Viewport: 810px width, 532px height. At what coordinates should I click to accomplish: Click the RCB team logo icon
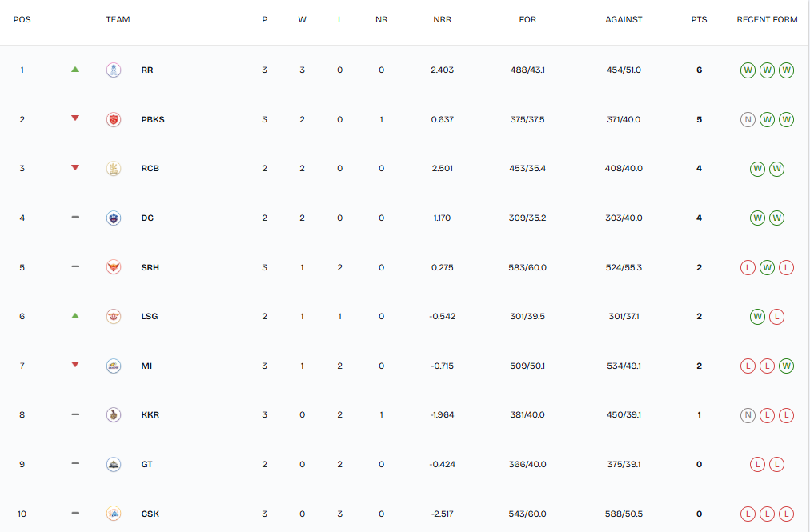[x=114, y=169]
